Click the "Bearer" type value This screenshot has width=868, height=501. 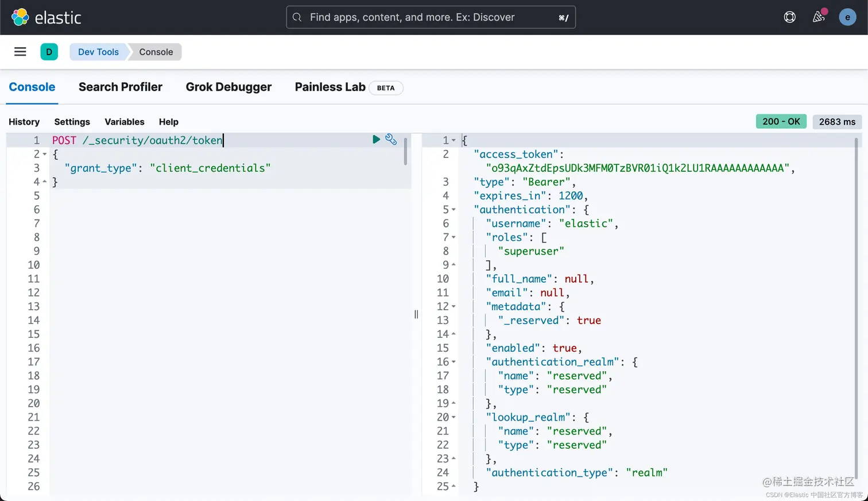(547, 182)
